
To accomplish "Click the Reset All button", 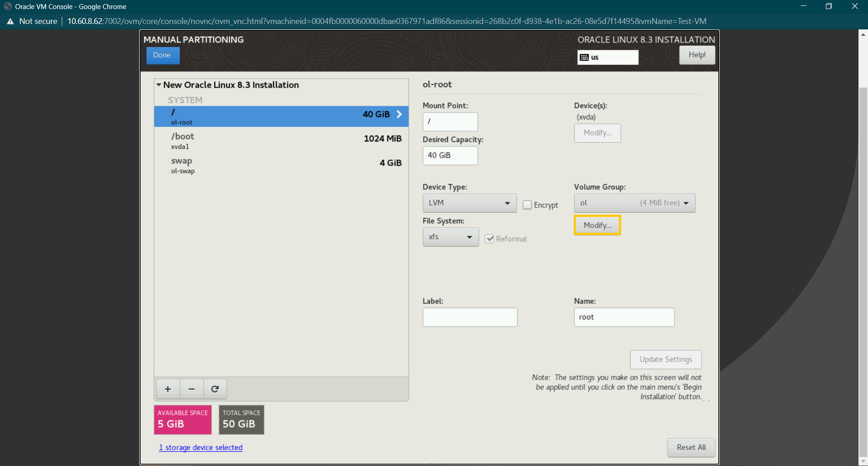I will pos(691,447).
